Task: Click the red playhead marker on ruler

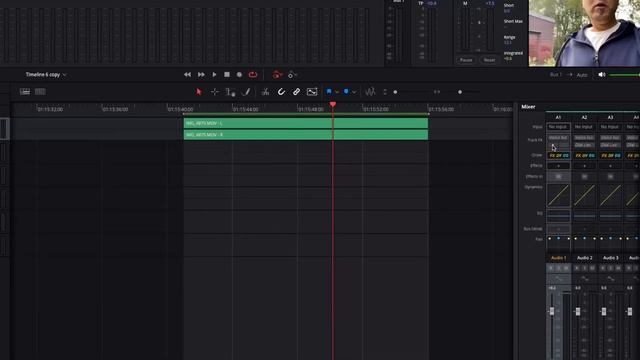Action: point(333,105)
